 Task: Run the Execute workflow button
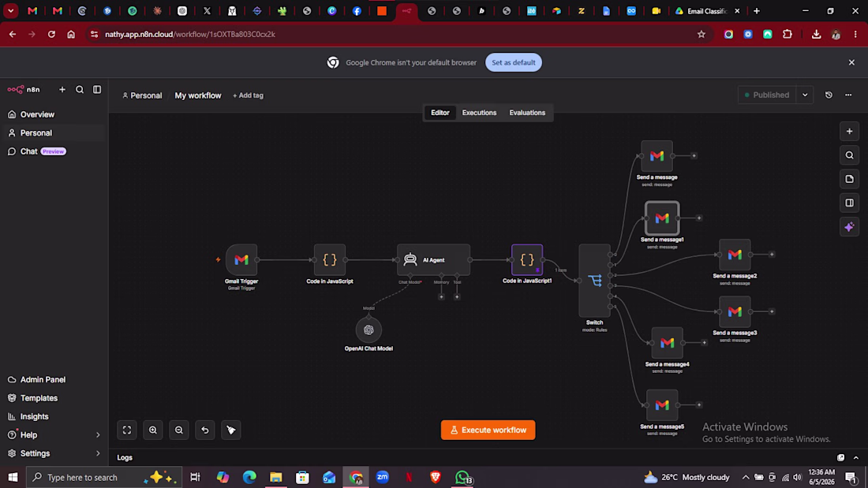(x=488, y=430)
